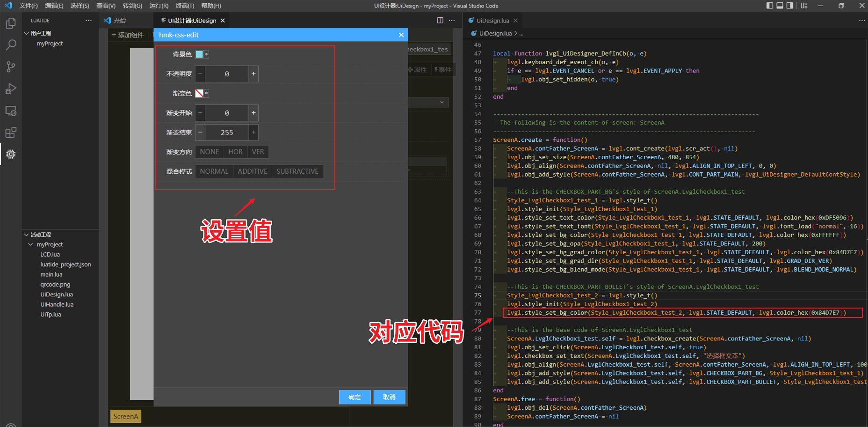The image size is (868, 427).
Task: Open the Search view icon
Action: tap(11, 45)
